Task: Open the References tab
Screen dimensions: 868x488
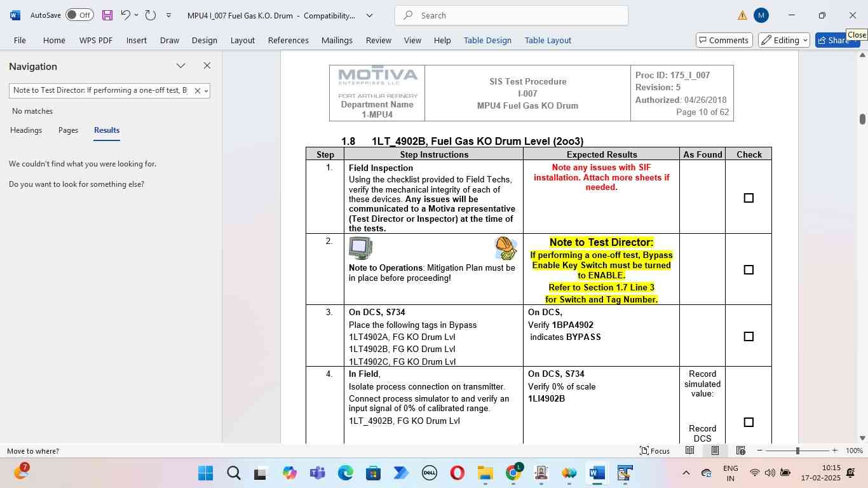Action: pos(288,40)
